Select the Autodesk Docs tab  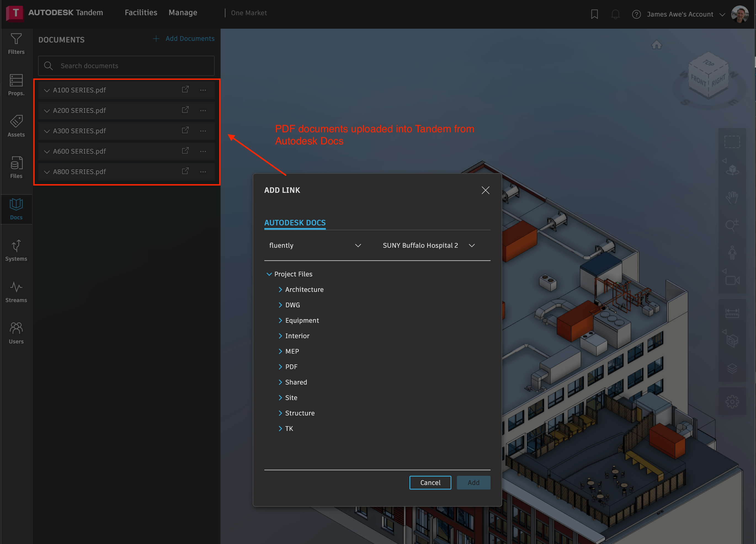pos(295,223)
